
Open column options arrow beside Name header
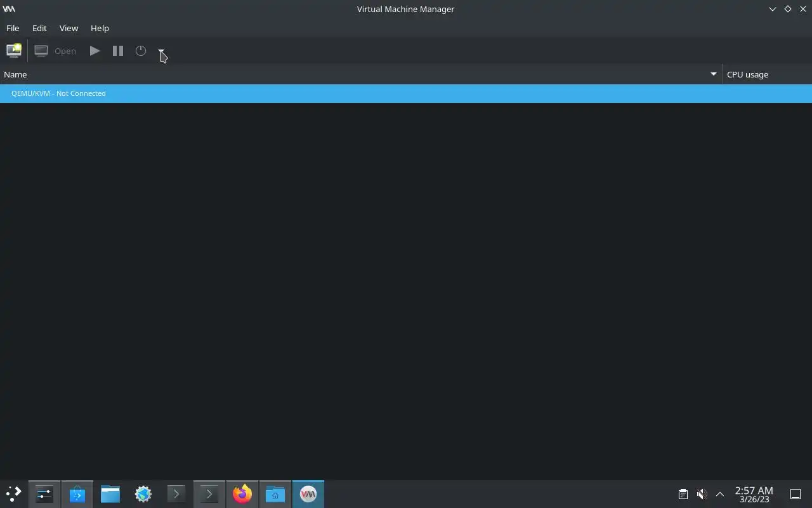click(713, 74)
